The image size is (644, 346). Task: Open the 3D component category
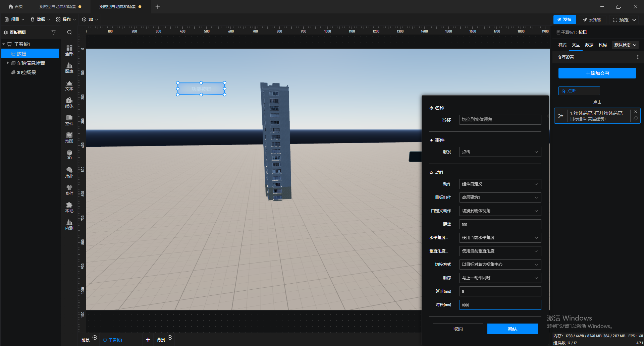[69, 155]
